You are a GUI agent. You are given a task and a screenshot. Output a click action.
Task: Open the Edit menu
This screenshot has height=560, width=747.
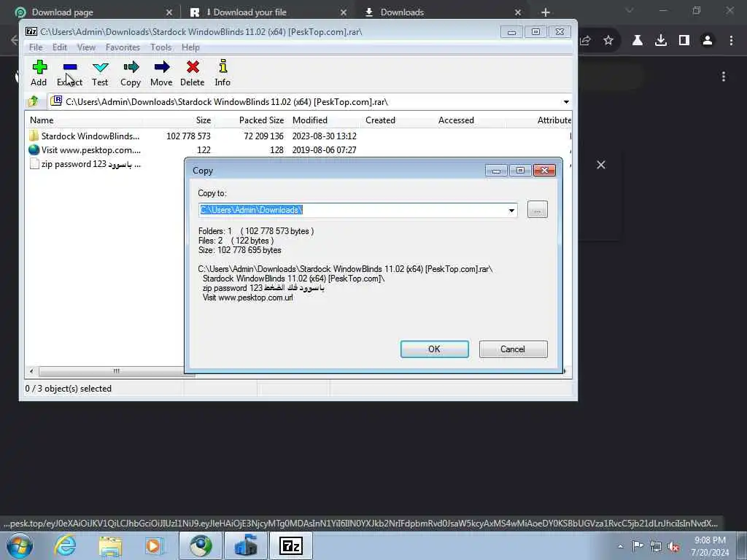pos(60,47)
